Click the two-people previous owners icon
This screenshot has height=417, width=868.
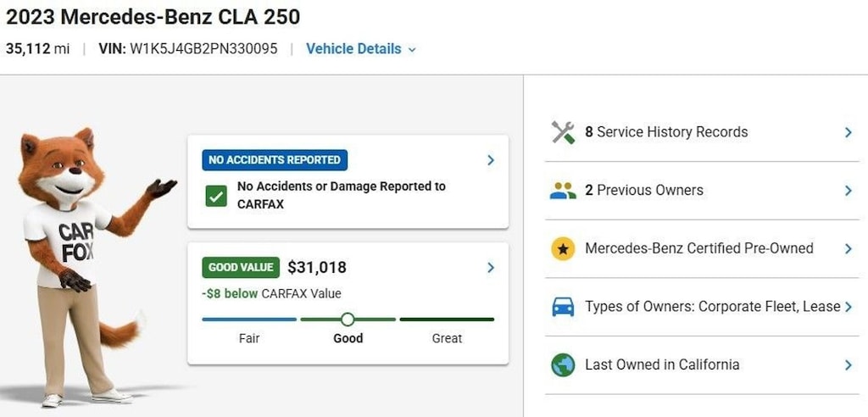pos(563,191)
